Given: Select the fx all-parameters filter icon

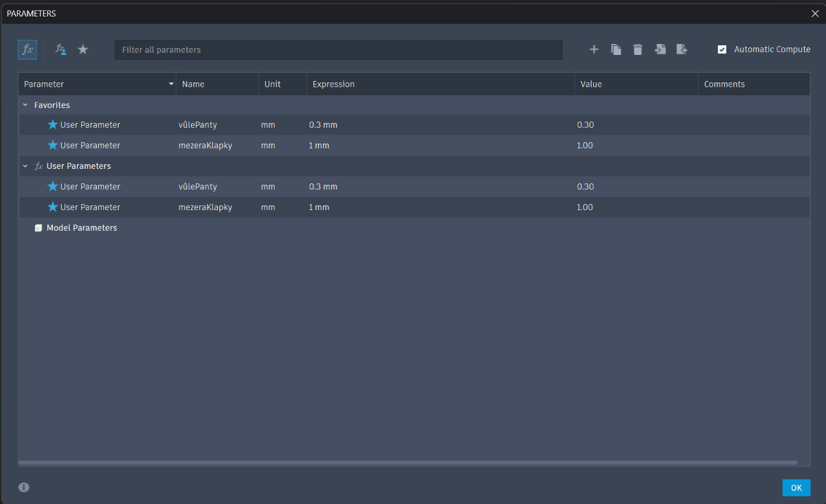Looking at the screenshot, I should 27,49.
